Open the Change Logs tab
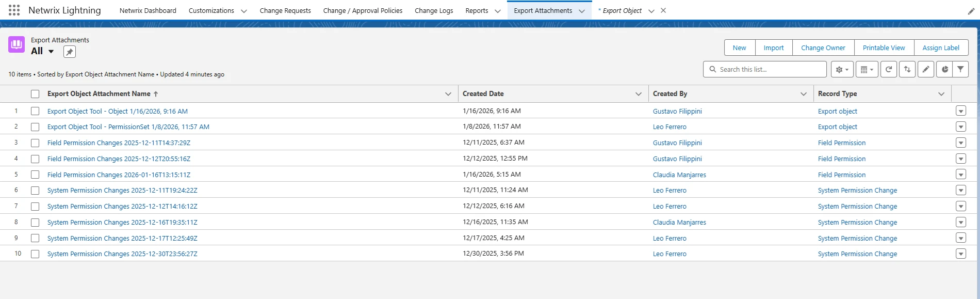This screenshot has width=980, height=299. point(434,10)
